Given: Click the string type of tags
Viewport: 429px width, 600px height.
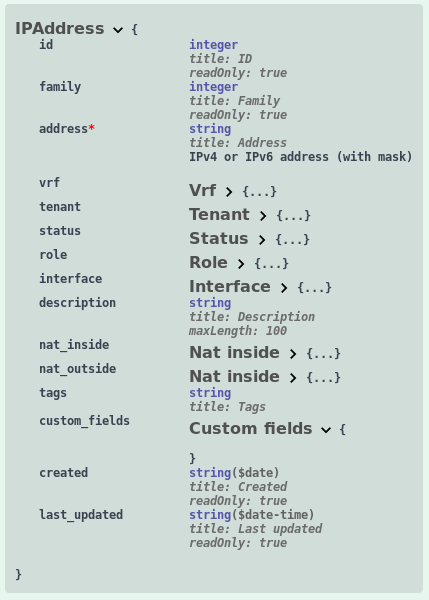Looking at the screenshot, I should pyautogui.click(x=210, y=393).
